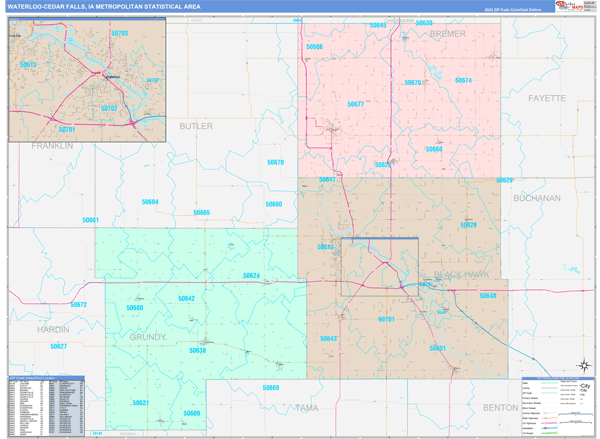Click ZIP label 50624
The image size is (600, 439).
[x=251, y=276]
